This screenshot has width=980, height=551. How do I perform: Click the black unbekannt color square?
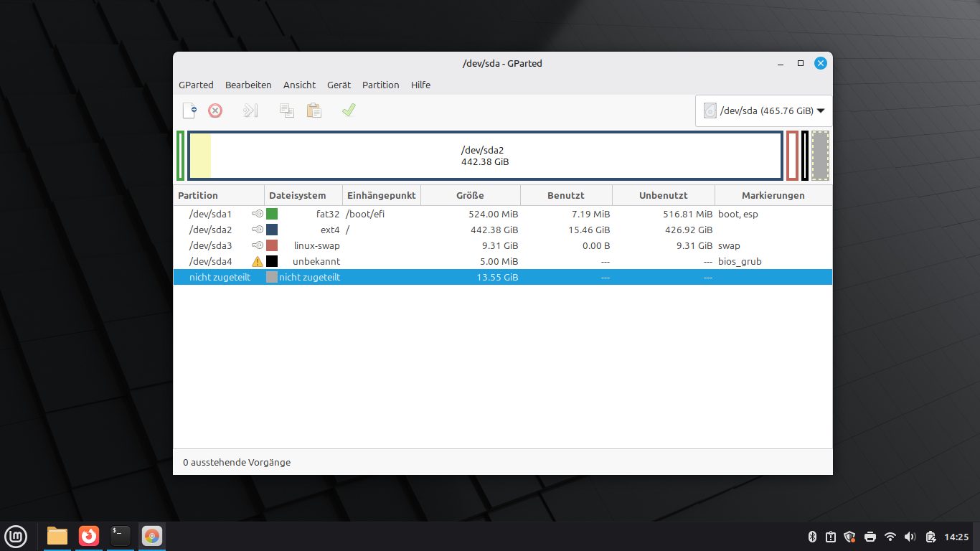pos(272,261)
